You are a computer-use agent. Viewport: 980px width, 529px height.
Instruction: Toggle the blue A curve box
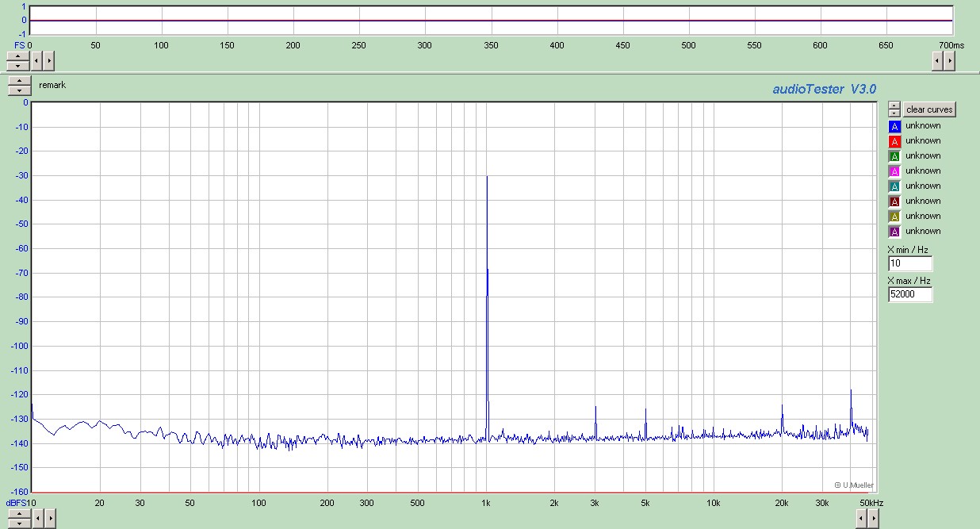click(x=894, y=126)
